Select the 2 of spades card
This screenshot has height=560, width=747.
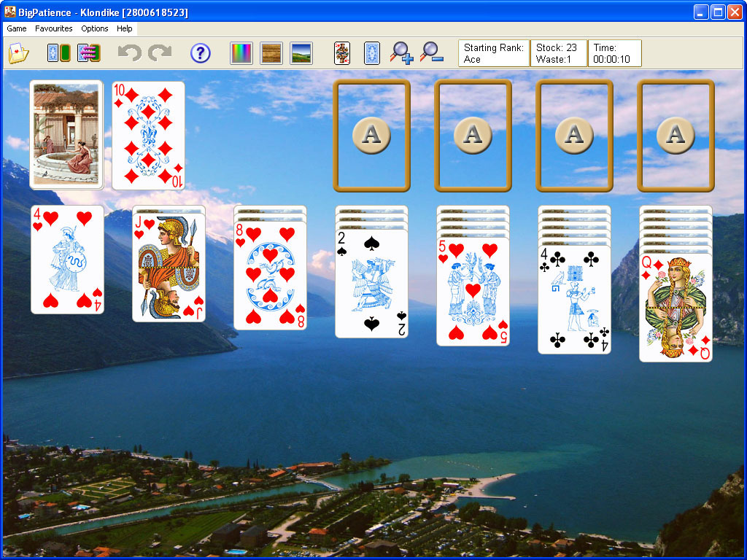[371, 284]
